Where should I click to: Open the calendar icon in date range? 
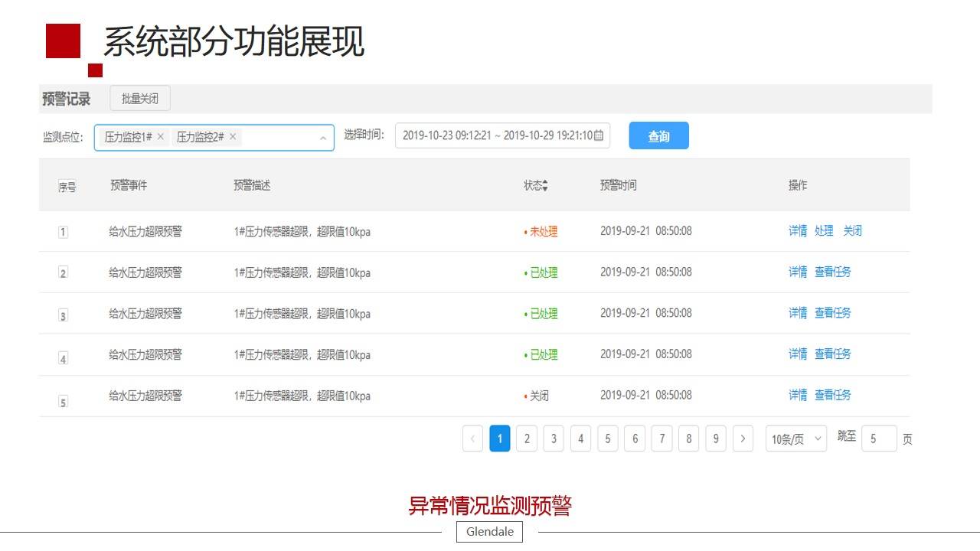(x=599, y=135)
